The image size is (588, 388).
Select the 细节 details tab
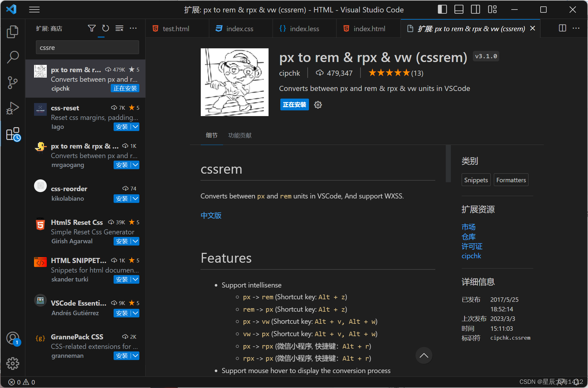(212, 135)
